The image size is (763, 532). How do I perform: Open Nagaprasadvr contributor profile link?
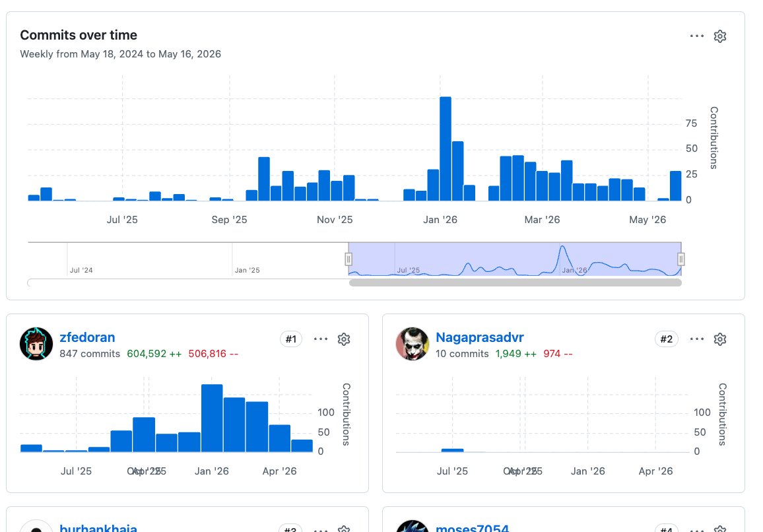[479, 337]
